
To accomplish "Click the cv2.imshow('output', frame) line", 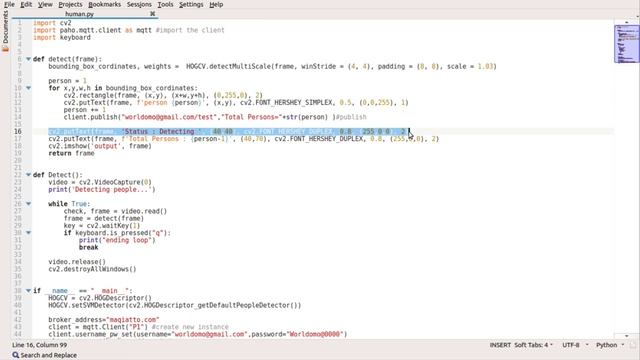I will [100, 146].
